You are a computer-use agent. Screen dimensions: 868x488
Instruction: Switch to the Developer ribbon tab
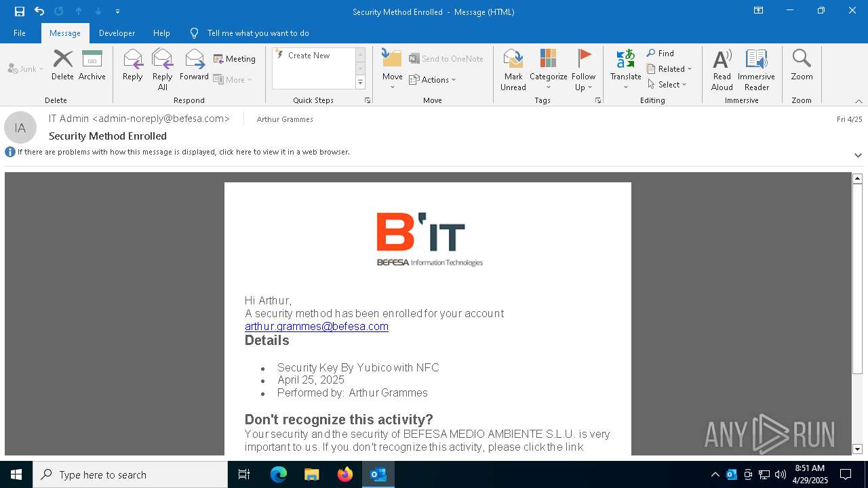[117, 33]
